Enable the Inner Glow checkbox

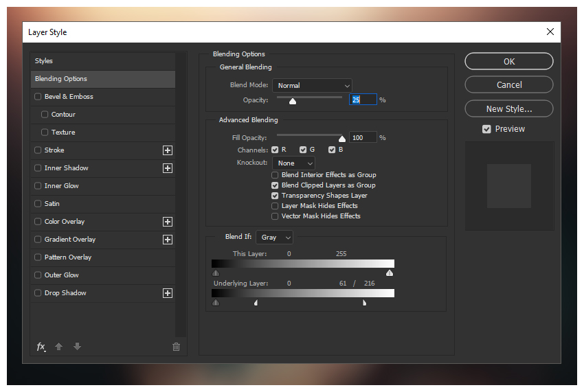38,186
